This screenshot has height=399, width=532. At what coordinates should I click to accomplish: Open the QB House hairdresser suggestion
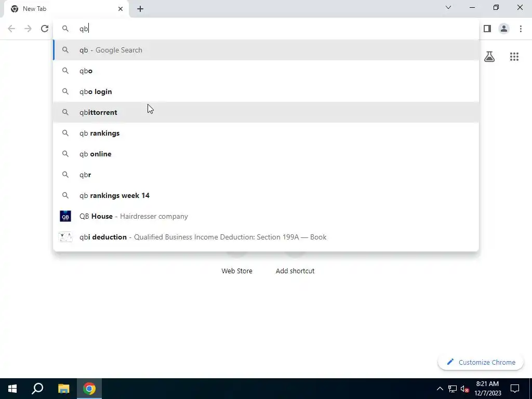click(x=265, y=216)
